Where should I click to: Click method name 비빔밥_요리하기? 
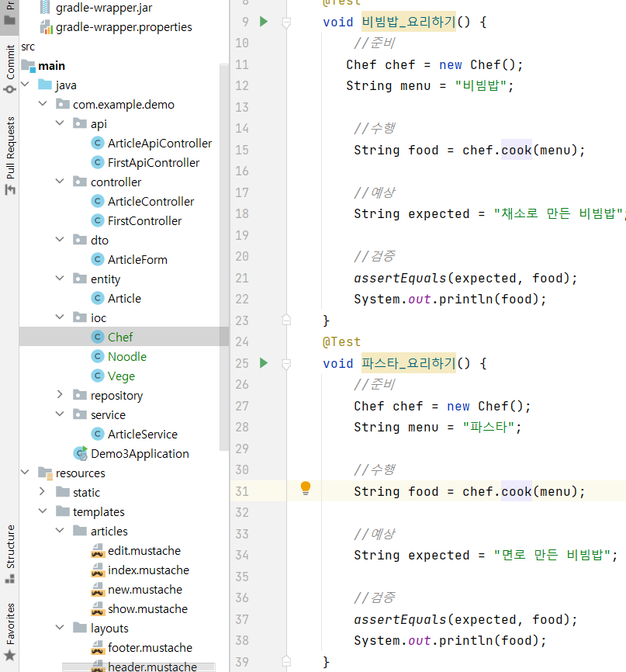(x=408, y=22)
